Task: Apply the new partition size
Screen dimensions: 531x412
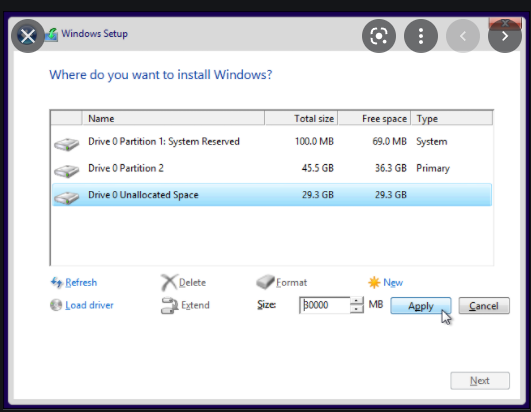Action: click(x=421, y=306)
